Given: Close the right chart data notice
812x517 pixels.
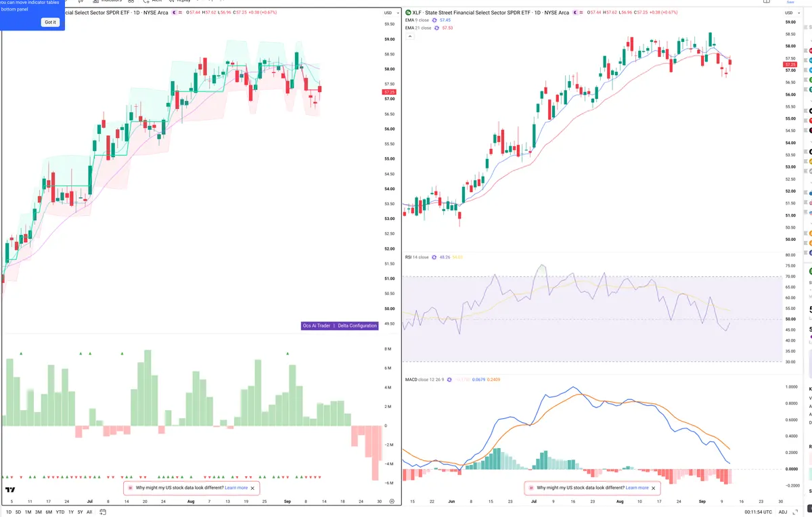Looking at the screenshot, I should click(x=654, y=488).
